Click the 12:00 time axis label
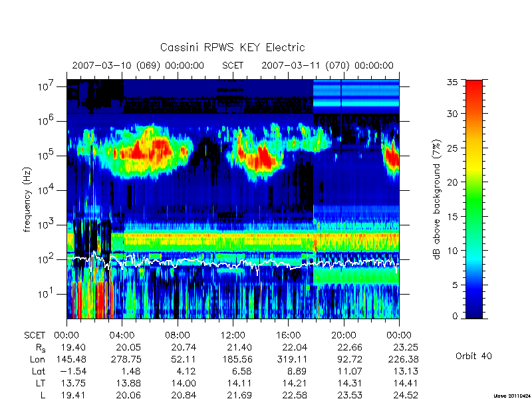This screenshot has height=399, width=532. click(x=233, y=336)
